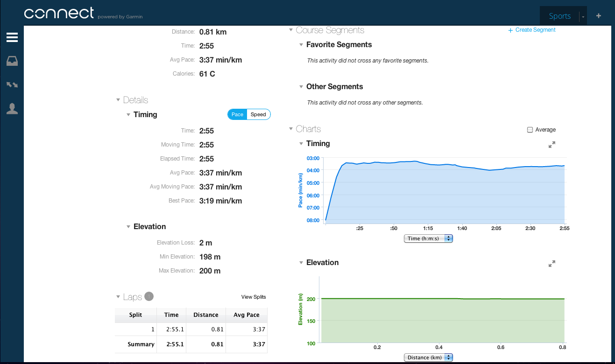Screen dimensions: 615x364
Task: Open the Sports menu in header
Action: [x=559, y=16]
